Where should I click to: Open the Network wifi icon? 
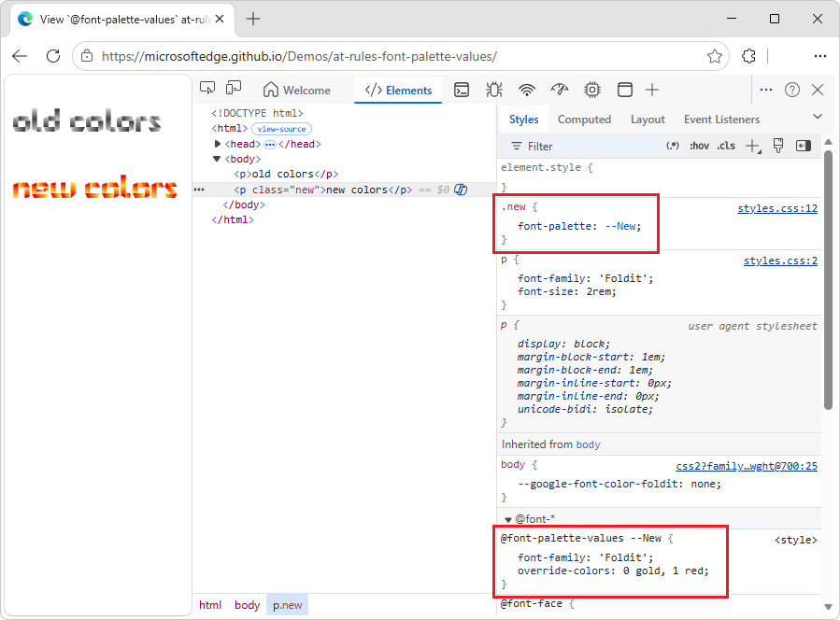pos(527,90)
